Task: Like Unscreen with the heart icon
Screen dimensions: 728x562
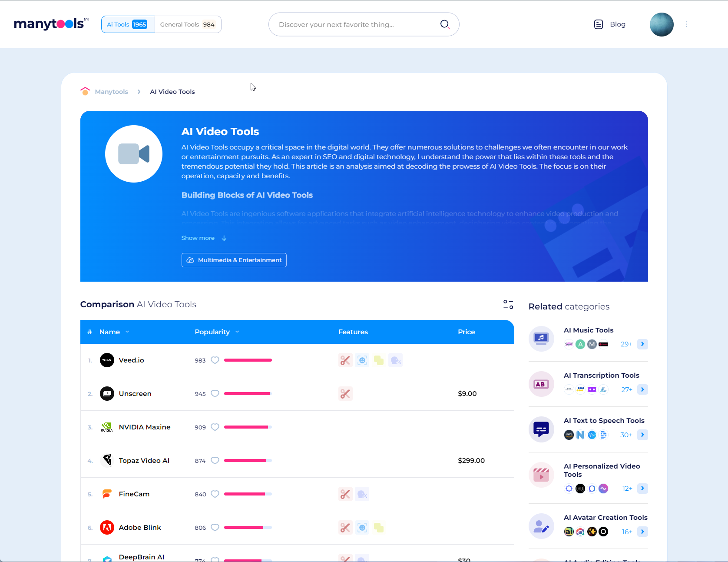Action: pyautogui.click(x=215, y=394)
